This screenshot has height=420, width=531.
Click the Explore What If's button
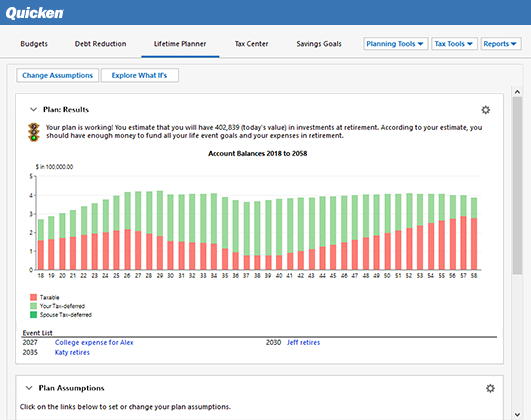coord(140,75)
